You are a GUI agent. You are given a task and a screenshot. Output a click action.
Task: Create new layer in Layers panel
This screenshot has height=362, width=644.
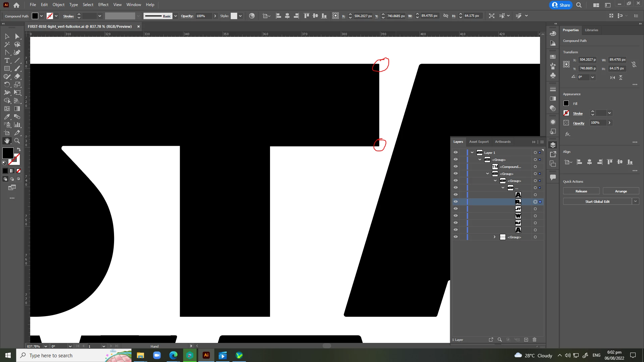tap(526, 340)
